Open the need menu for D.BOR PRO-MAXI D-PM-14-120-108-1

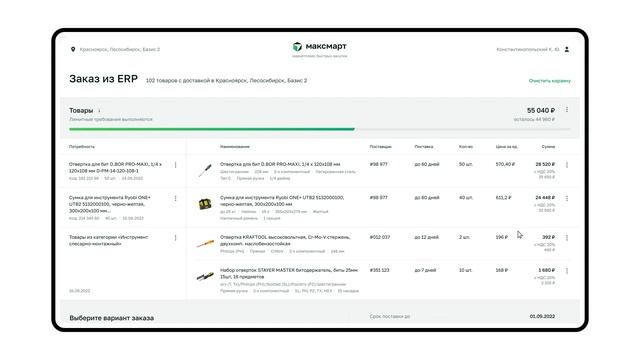(x=176, y=165)
